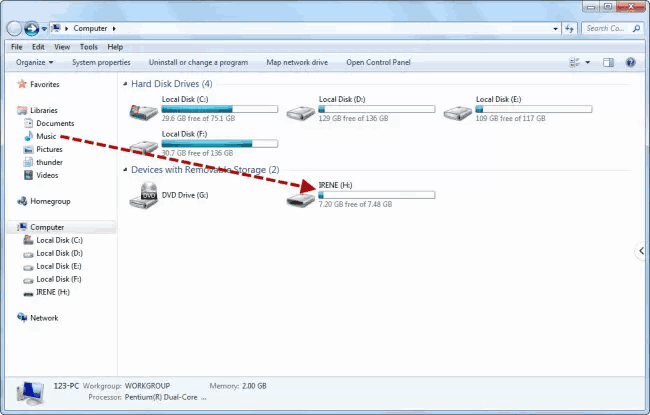650x415 pixels.
Task: Click the IRENE (H:) removable drive icon
Action: pyautogui.click(x=300, y=197)
